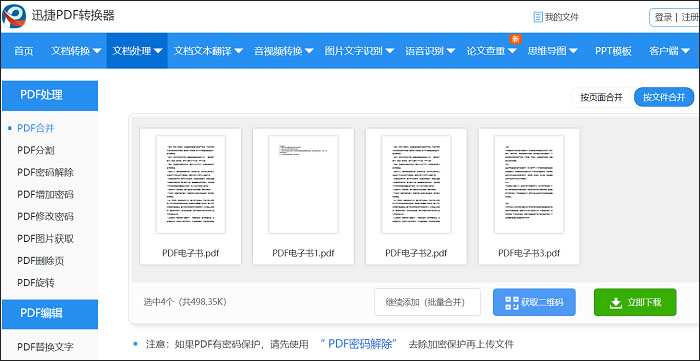The image size is (700, 361).
Task: Select PDF密码解除 in the sidebar
Action: (x=46, y=172)
